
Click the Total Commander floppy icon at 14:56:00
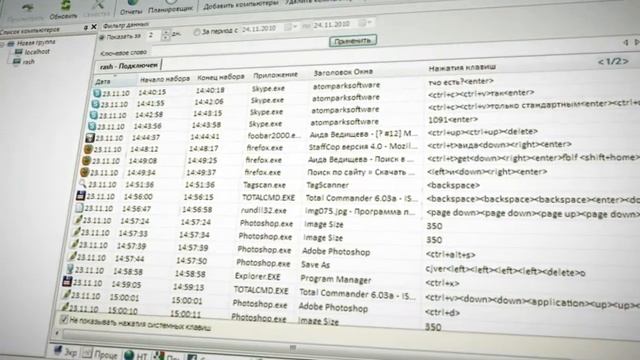pyautogui.click(x=80, y=196)
